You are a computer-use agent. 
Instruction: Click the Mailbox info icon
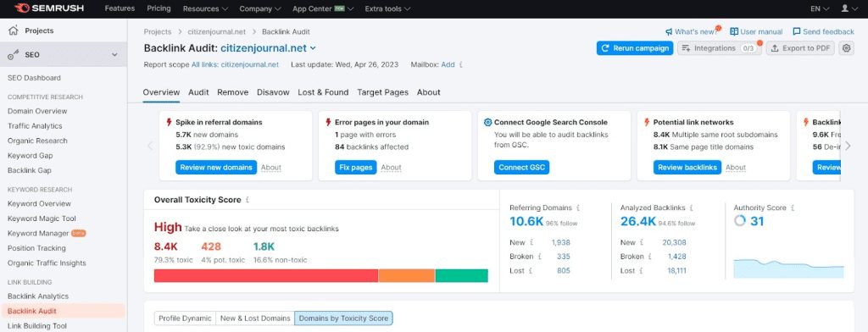(460, 64)
